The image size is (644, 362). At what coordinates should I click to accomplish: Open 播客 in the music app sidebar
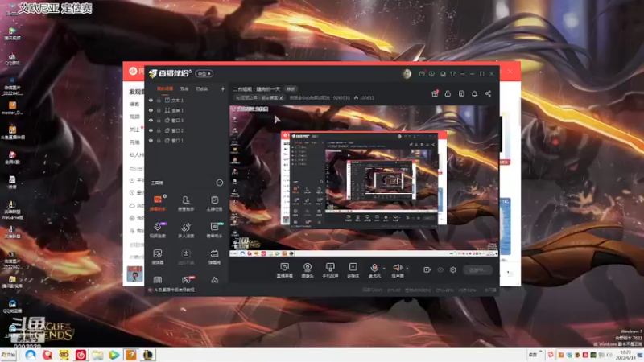[x=134, y=105]
